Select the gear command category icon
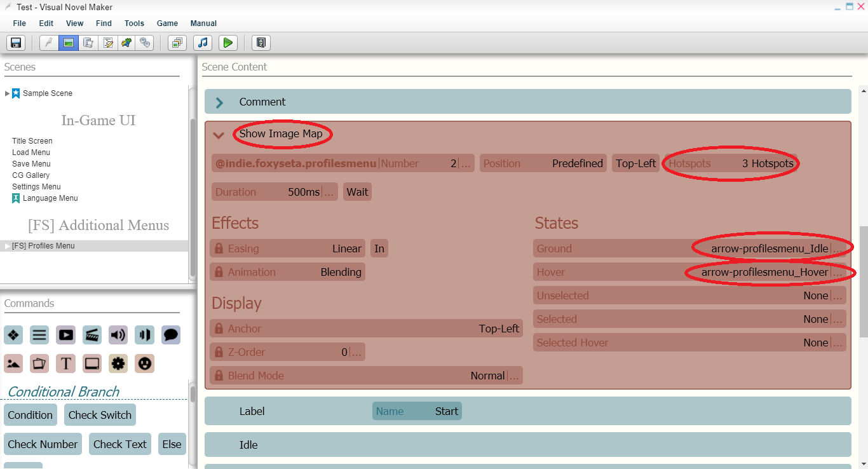 [x=118, y=364]
